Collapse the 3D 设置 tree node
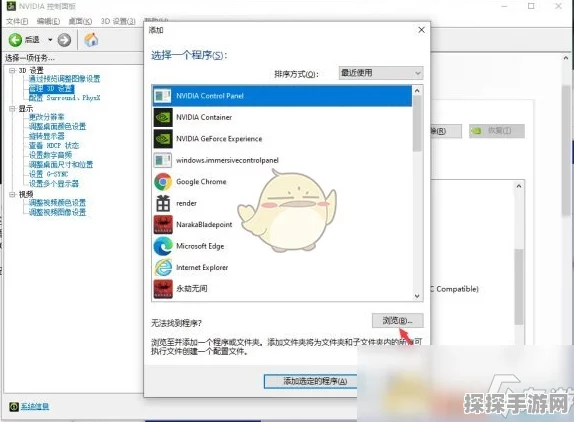This screenshot has height=422, width=574. 12,70
